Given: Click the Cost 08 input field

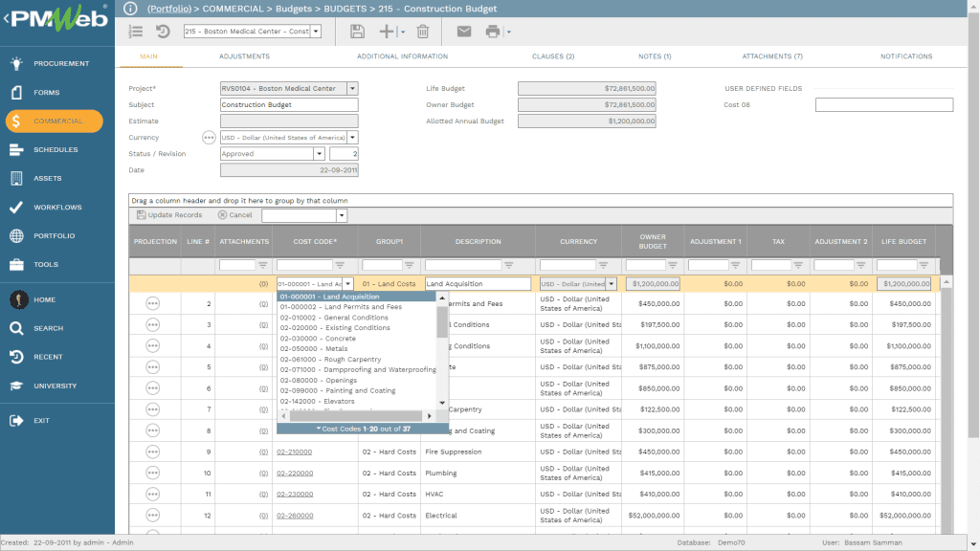Looking at the screenshot, I should tap(884, 105).
